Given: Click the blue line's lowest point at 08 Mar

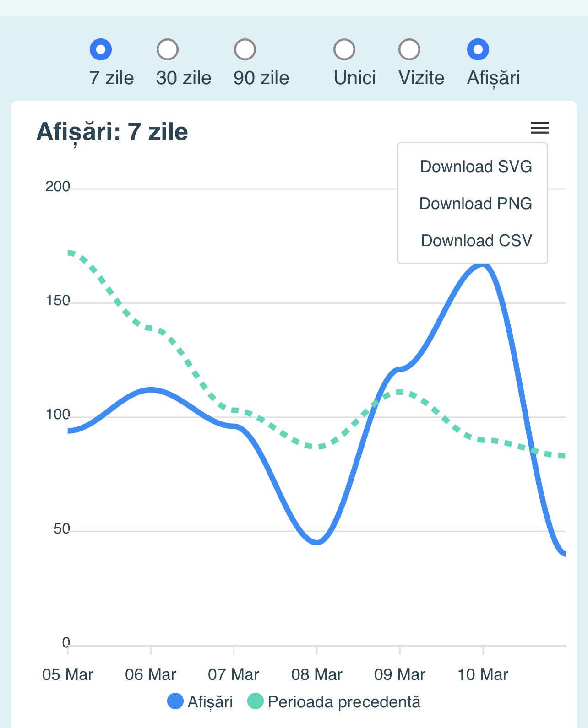Looking at the screenshot, I should pos(317,542).
